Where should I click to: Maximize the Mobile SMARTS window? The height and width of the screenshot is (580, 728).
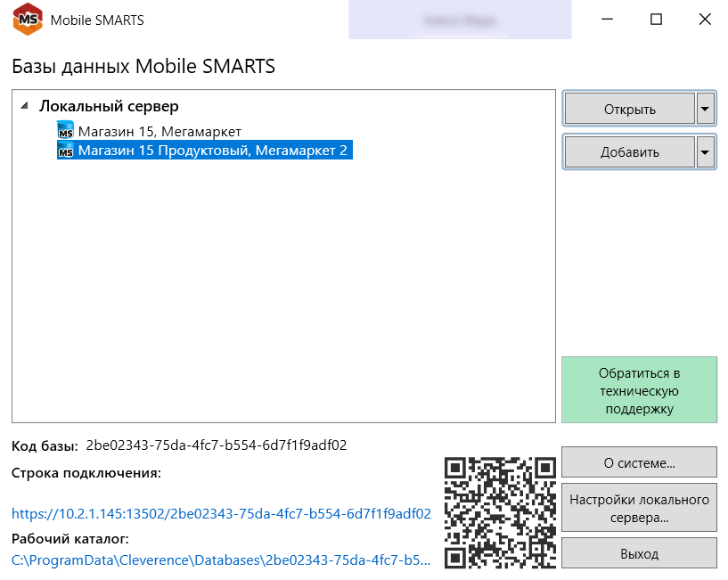(656, 20)
